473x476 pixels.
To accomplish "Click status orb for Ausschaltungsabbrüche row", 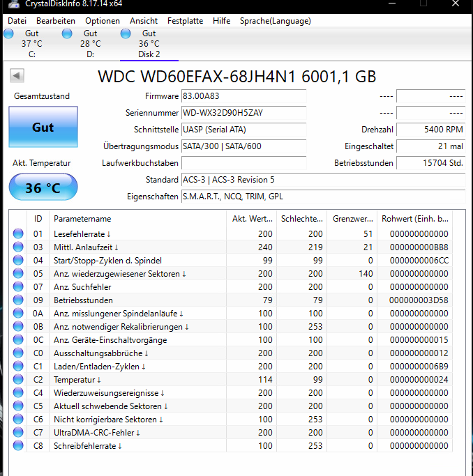I will [x=18, y=353].
